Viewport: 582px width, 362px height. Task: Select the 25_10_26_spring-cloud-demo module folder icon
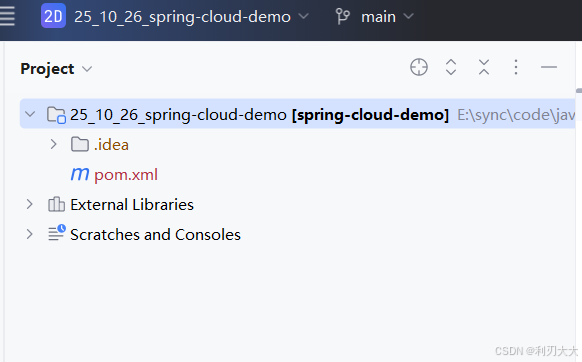pyautogui.click(x=56, y=115)
